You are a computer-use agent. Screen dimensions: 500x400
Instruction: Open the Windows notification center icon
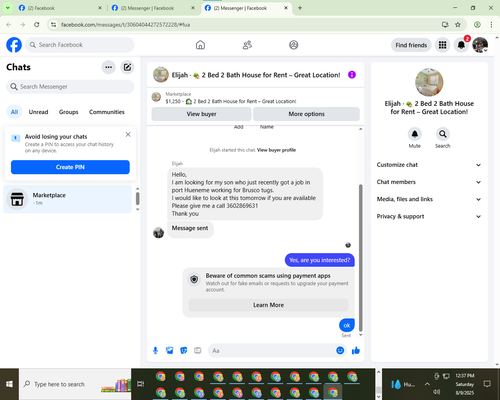coord(487,384)
